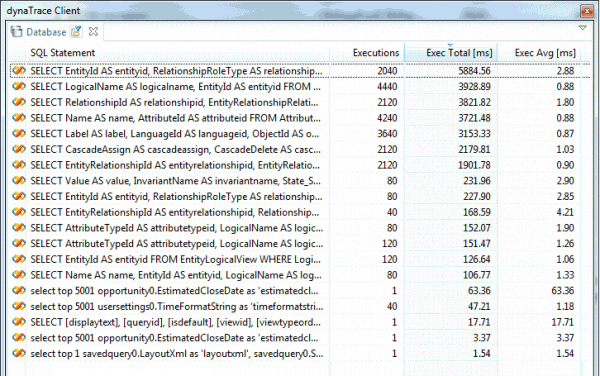Click Exec Avg value 2.88
This screenshot has width=600, height=376.
pyautogui.click(x=565, y=71)
